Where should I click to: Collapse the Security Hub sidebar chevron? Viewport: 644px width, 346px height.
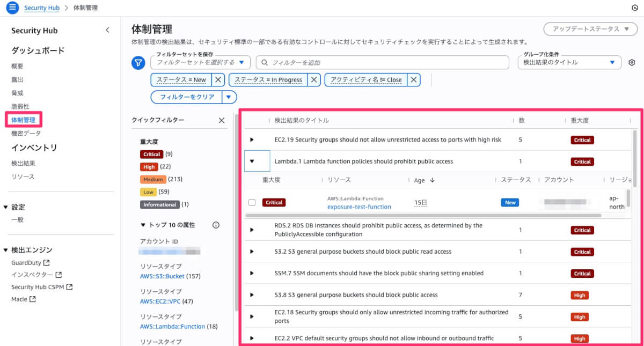(x=107, y=31)
